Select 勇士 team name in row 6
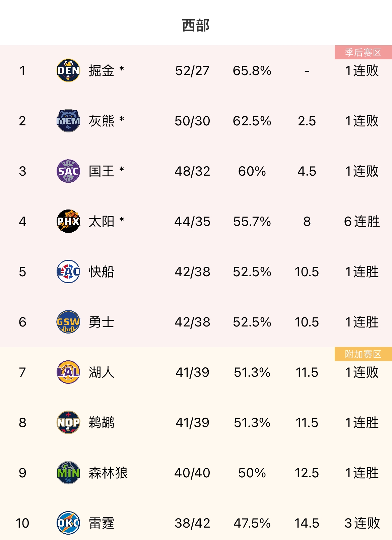This screenshot has width=392, height=540. pos(102,322)
